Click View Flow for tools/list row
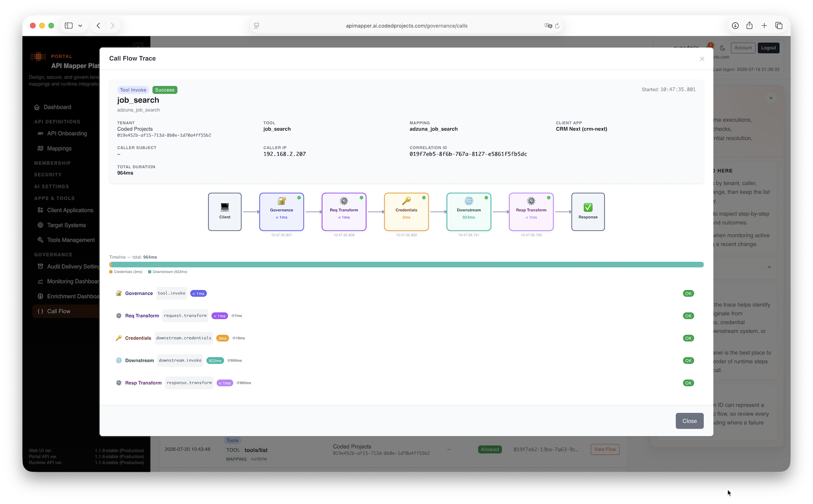This screenshot has height=504, width=813. [605, 449]
